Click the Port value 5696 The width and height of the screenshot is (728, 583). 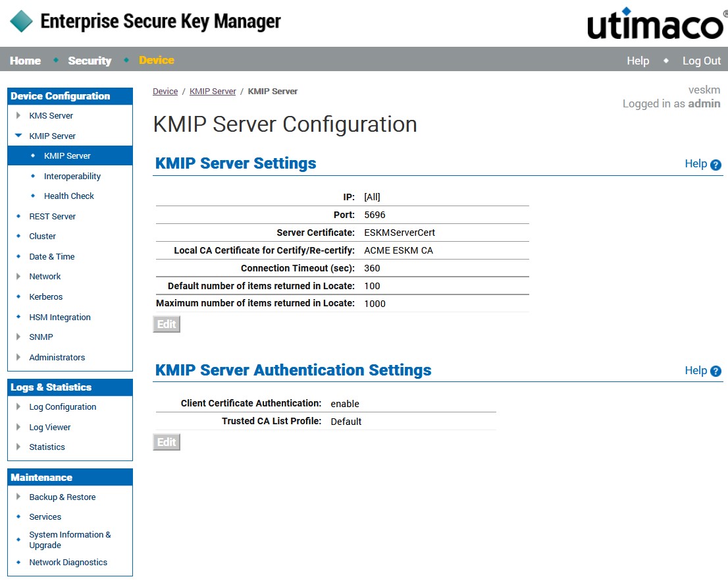tap(375, 215)
